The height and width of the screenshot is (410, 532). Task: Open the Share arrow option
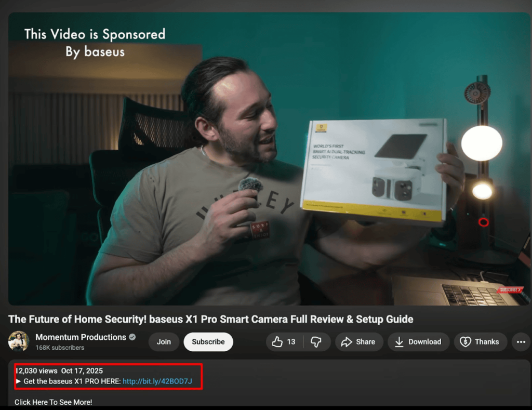coord(360,342)
